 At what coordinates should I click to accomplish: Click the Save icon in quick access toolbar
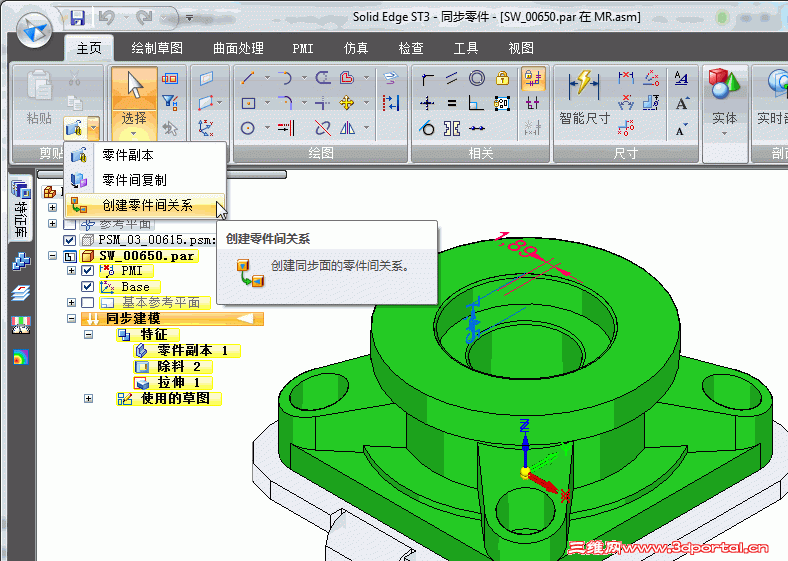click(x=77, y=18)
